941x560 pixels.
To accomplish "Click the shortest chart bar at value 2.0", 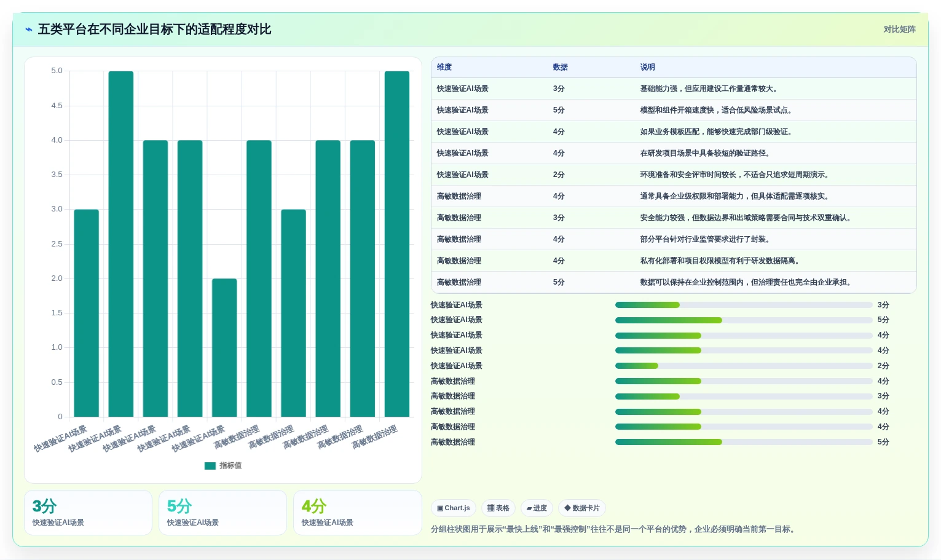I will 224,348.
